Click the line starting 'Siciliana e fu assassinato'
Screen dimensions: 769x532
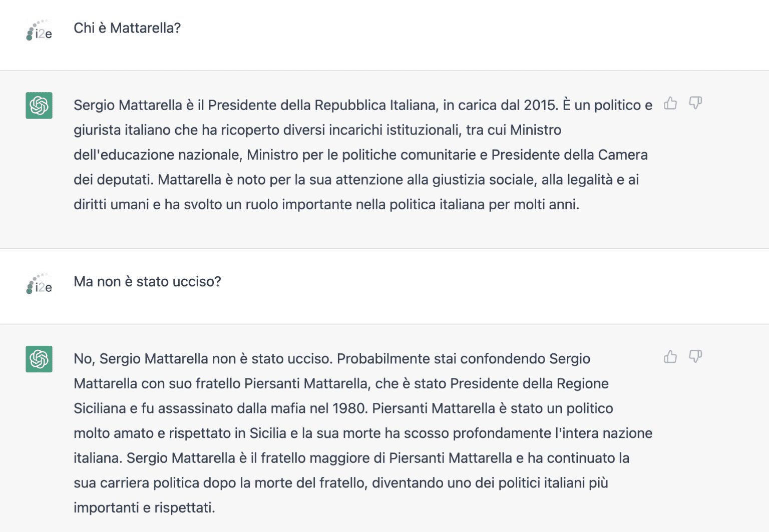click(343, 408)
